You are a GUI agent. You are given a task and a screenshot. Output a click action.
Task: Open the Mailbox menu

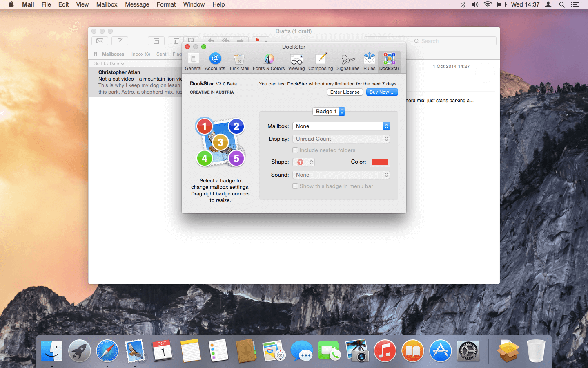click(107, 4)
